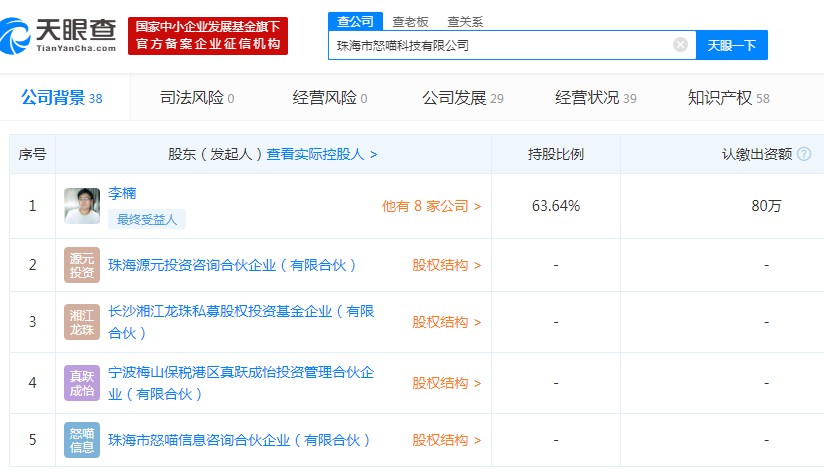The width and height of the screenshot is (824, 472).
Task: Open the 公司背景 section tab
Action: [x=62, y=98]
